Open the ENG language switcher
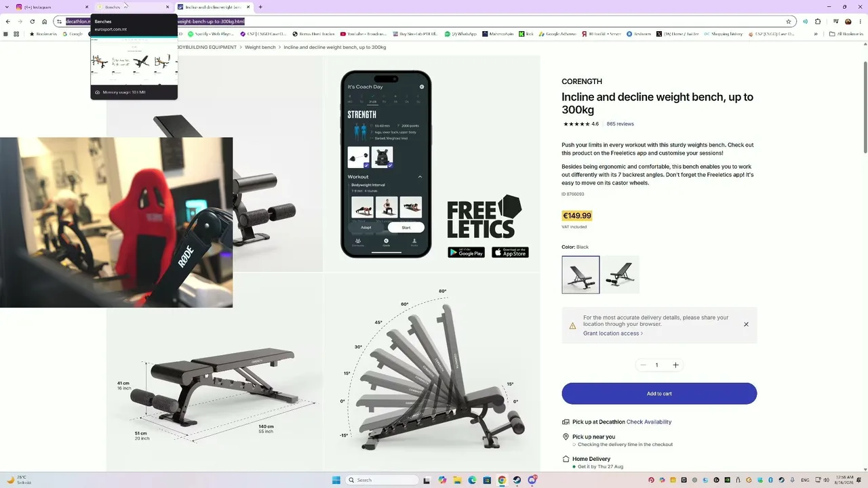868x488 pixels. point(805,480)
